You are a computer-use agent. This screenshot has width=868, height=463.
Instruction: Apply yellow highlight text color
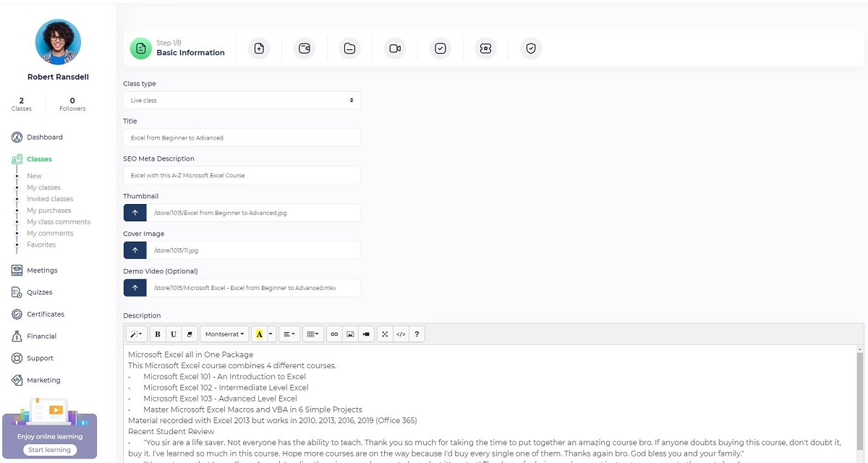click(259, 334)
